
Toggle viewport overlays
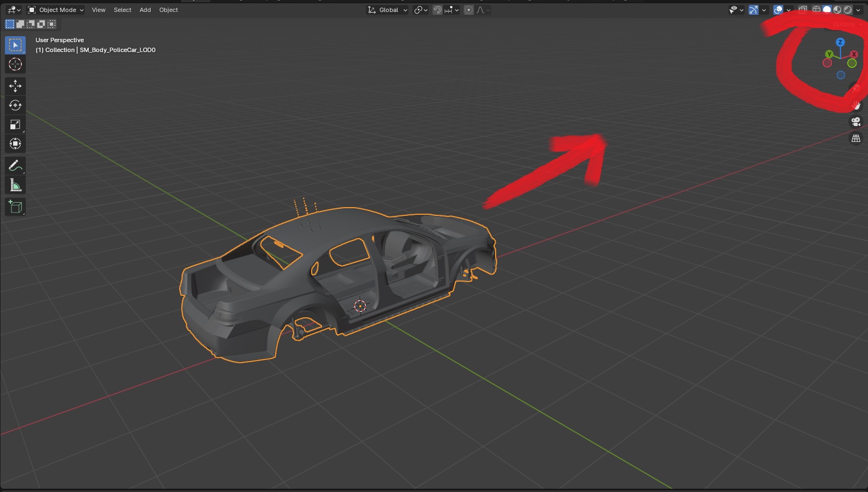pyautogui.click(x=778, y=10)
